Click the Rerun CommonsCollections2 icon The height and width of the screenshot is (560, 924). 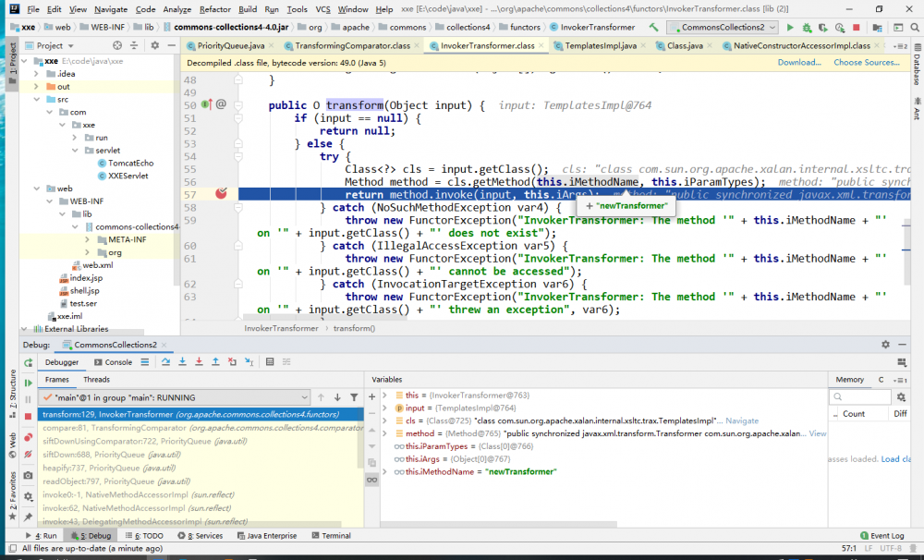tap(28, 362)
